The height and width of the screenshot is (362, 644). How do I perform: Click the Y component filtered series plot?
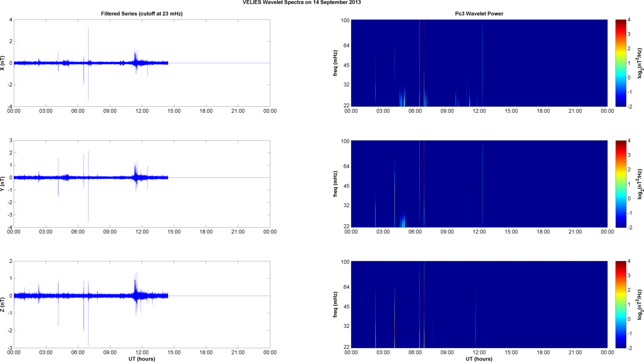click(142, 184)
